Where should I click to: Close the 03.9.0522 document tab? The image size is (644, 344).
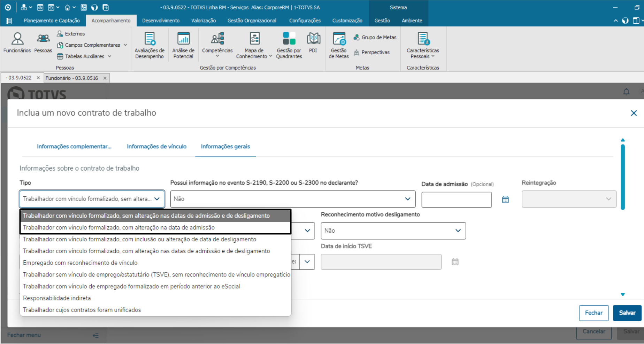[38, 78]
